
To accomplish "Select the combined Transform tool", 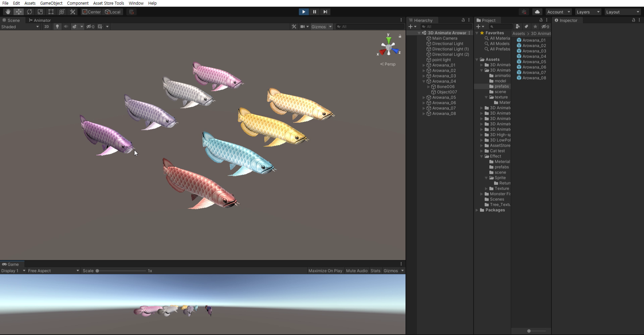I will click(x=62, y=12).
